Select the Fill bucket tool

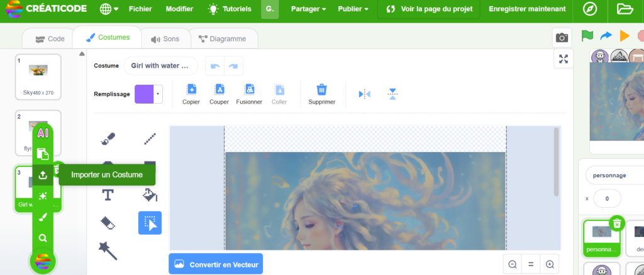point(150,195)
